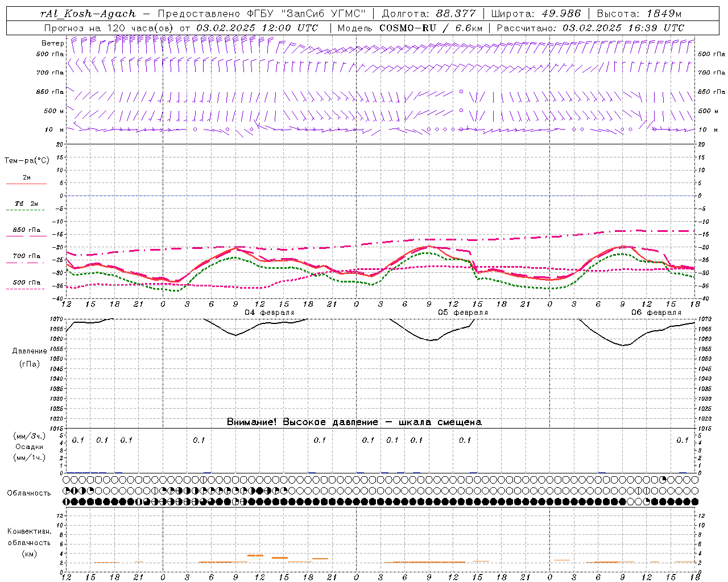Screen dimensions: 728x582
Task: Click the Ветер wind panel label
Action: 53,43
